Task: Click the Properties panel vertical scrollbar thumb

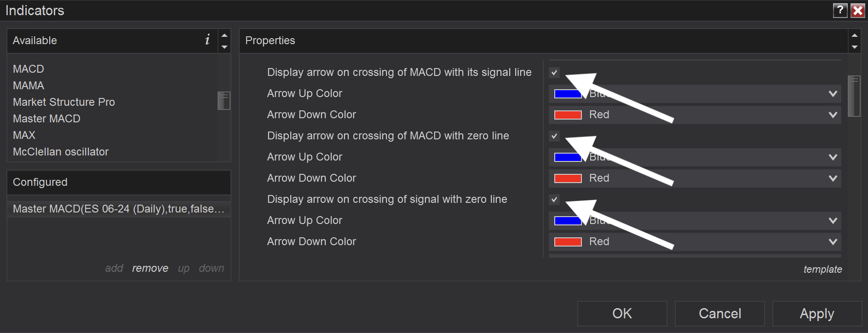Action: 854,96
